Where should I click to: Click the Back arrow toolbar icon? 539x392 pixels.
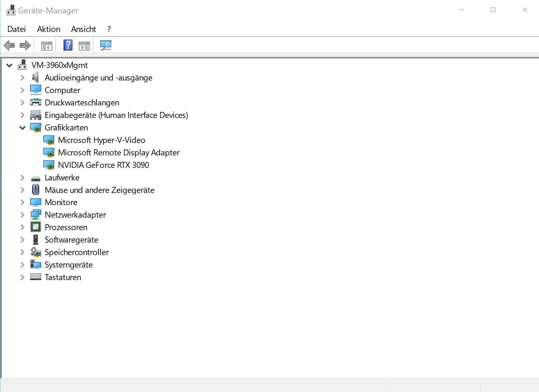pos(9,45)
